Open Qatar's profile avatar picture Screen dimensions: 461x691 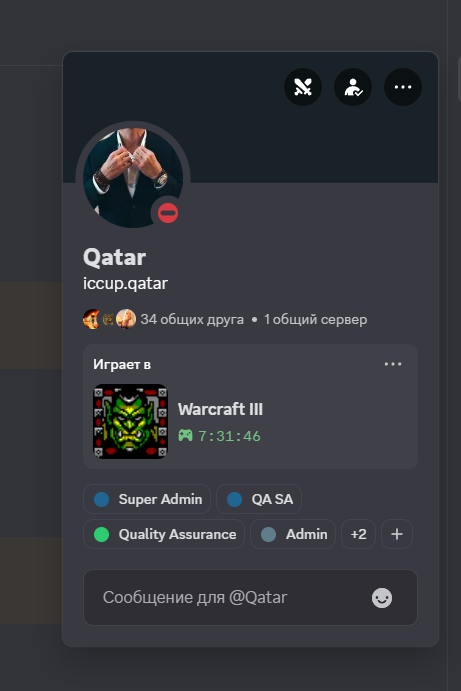coord(133,178)
